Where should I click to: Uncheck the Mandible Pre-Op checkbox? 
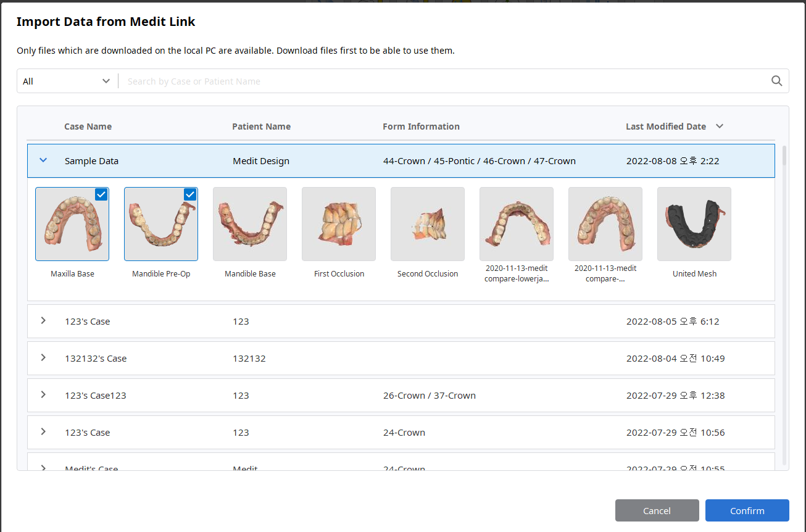click(x=190, y=194)
